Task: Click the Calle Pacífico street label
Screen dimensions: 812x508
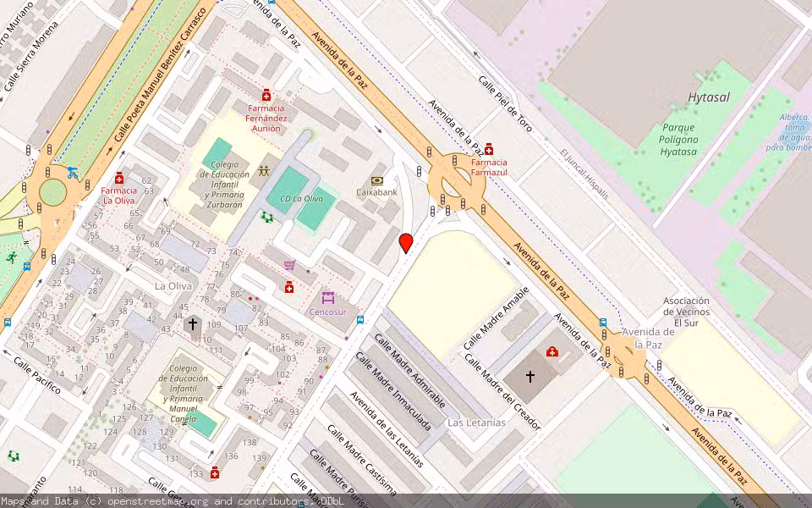Action: (37, 375)
